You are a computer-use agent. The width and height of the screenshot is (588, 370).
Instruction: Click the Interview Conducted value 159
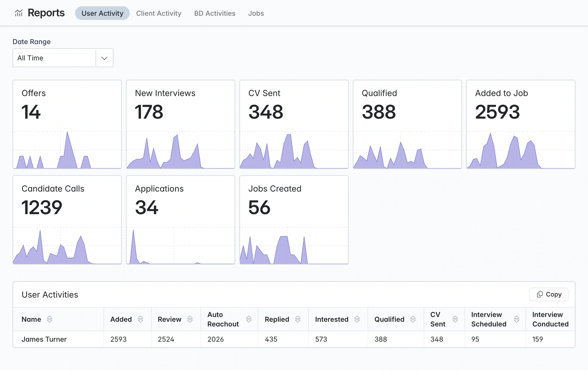[537, 339]
